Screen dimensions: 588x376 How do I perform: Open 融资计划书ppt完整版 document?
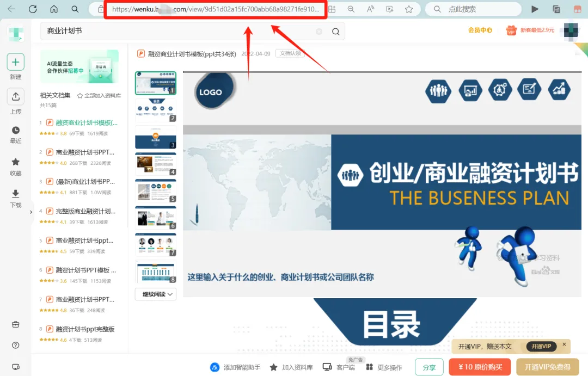click(x=85, y=329)
